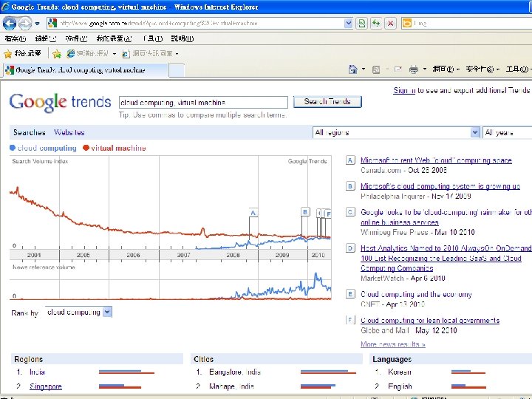
Task: Open the Page command bar menu
Action: [446, 69]
